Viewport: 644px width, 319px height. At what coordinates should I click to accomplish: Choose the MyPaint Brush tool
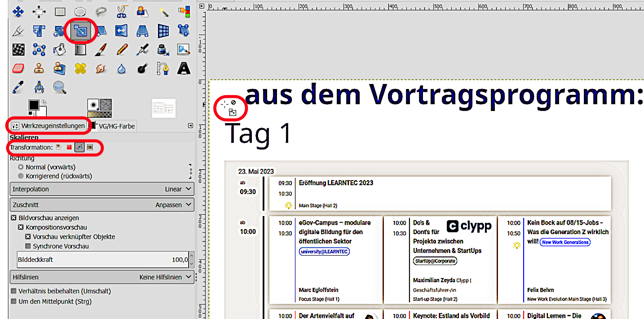[184, 50]
